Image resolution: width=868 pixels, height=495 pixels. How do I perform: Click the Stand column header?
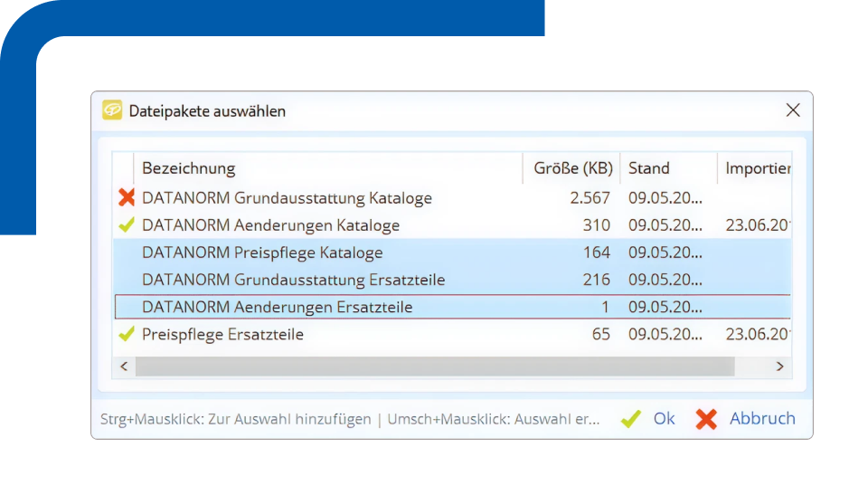(x=648, y=168)
